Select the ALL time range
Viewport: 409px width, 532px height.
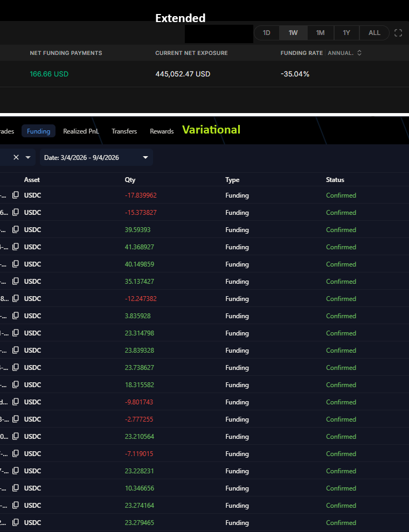375,33
